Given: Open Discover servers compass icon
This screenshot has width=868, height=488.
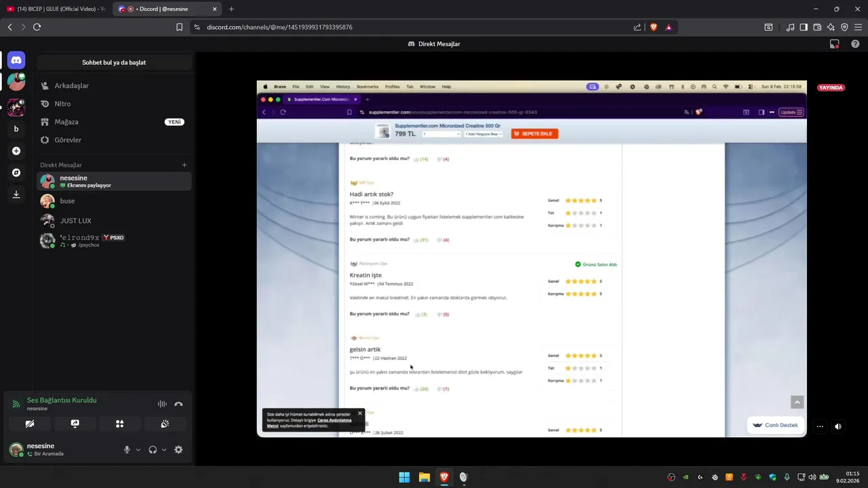Looking at the screenshot, I should coord(16,173).
